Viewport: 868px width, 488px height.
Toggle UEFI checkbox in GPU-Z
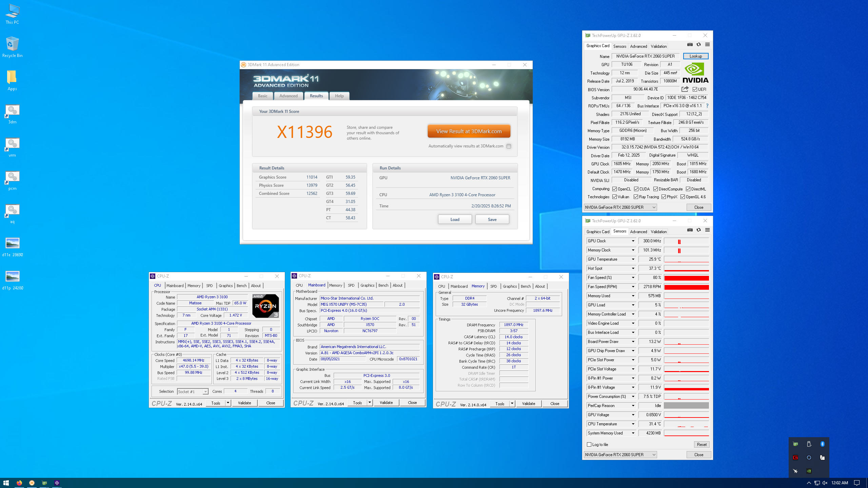coord(695,89)
